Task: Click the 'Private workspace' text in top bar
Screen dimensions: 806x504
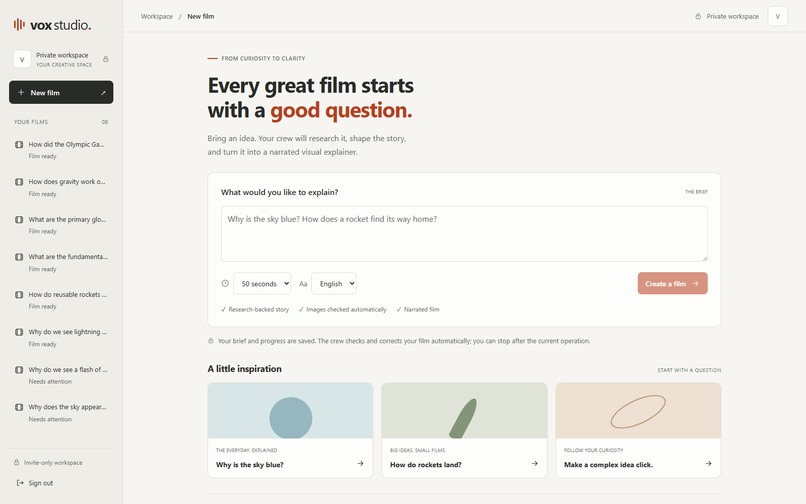Action: [732, 16]
